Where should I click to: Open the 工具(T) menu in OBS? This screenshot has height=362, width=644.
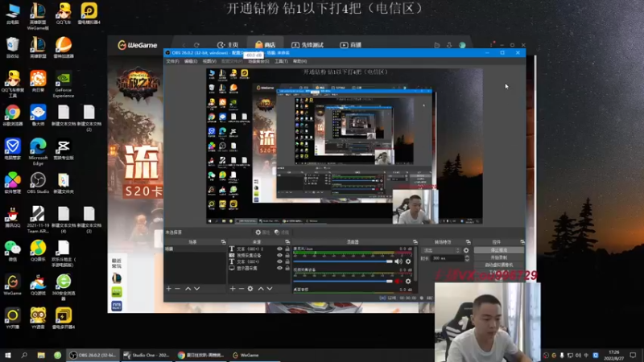pyautogui.click(x=281, y=61)
